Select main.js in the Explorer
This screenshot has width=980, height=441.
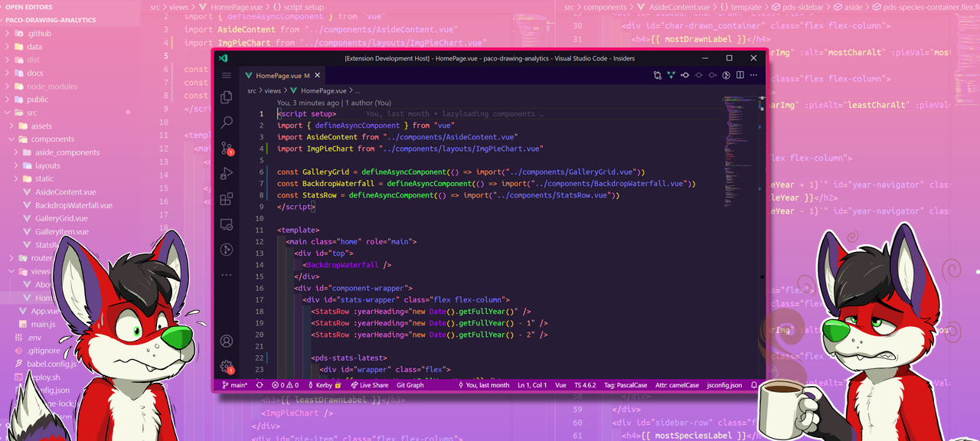tap(42, 324)
